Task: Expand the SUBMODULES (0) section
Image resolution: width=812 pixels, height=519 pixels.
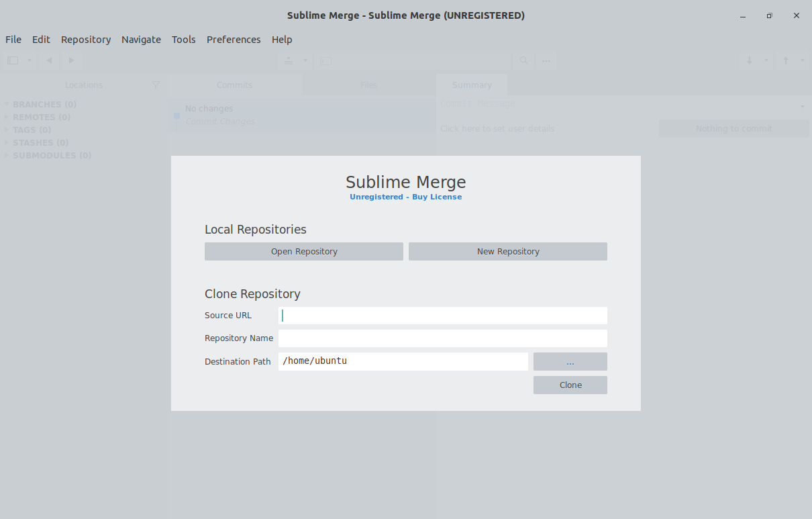Action: pyautogui.click(x=7, y=155)
